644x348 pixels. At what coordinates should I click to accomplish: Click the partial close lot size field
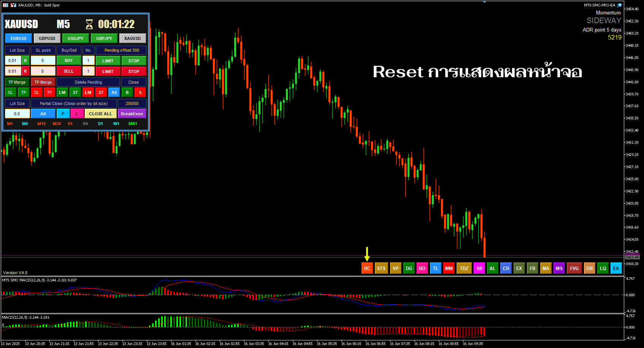click(17, 114)
